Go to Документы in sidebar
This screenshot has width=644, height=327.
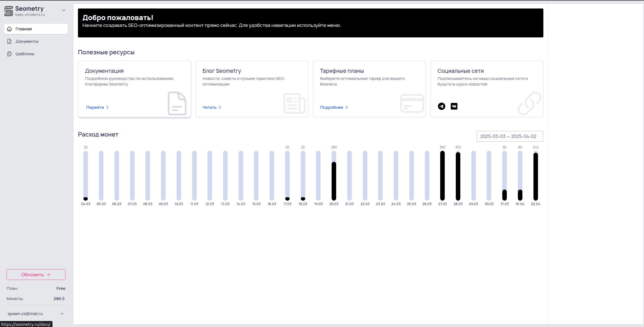(x=27, y=41)
